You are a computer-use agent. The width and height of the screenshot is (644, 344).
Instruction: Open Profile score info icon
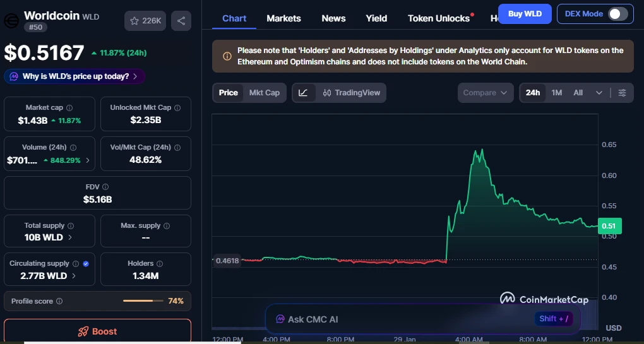(59, 301)
